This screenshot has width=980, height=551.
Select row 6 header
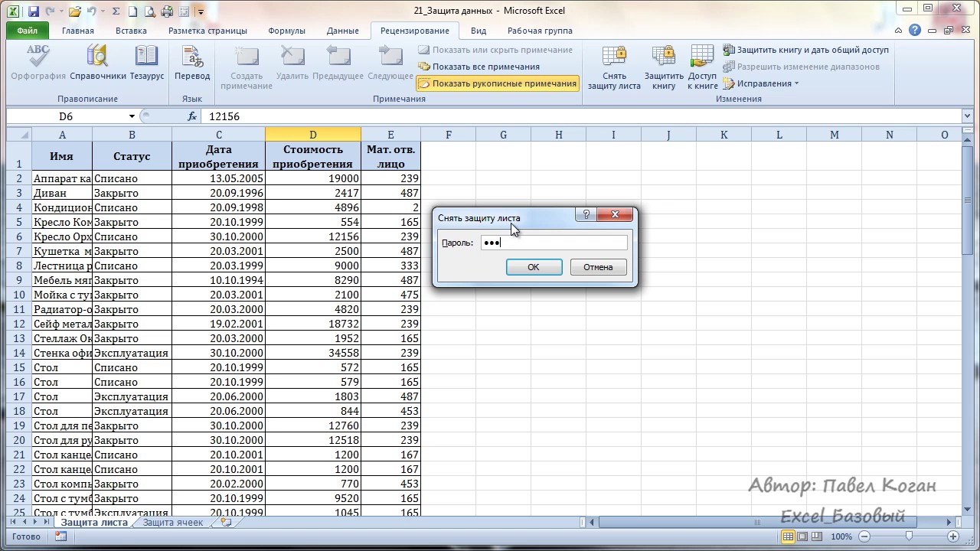[x=19, y=236]
